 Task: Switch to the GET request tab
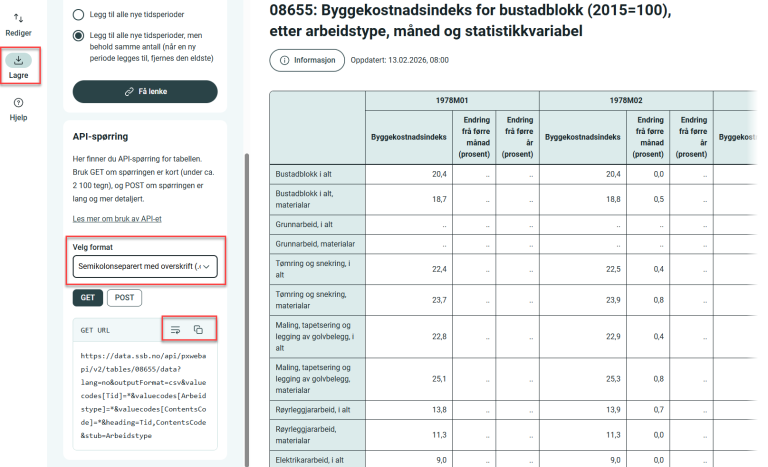[87, 297]
